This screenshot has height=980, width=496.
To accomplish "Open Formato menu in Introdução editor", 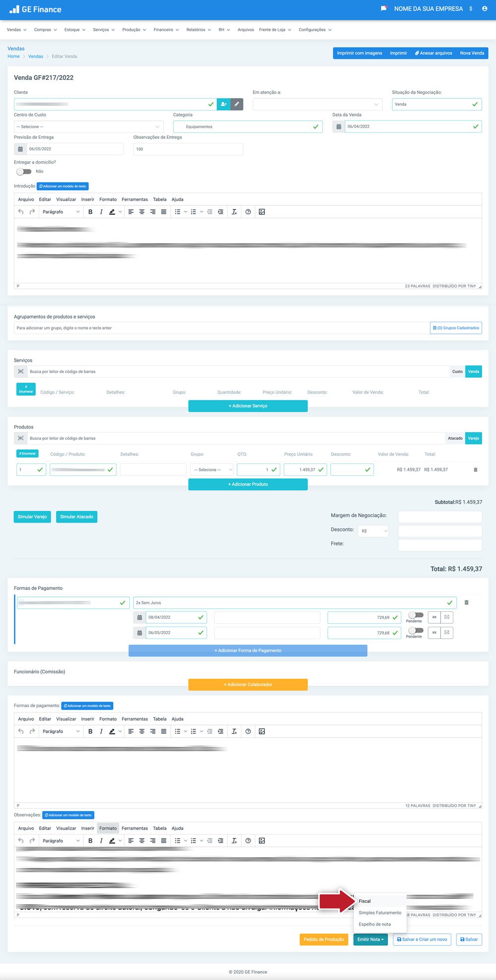I will (108, 199).
